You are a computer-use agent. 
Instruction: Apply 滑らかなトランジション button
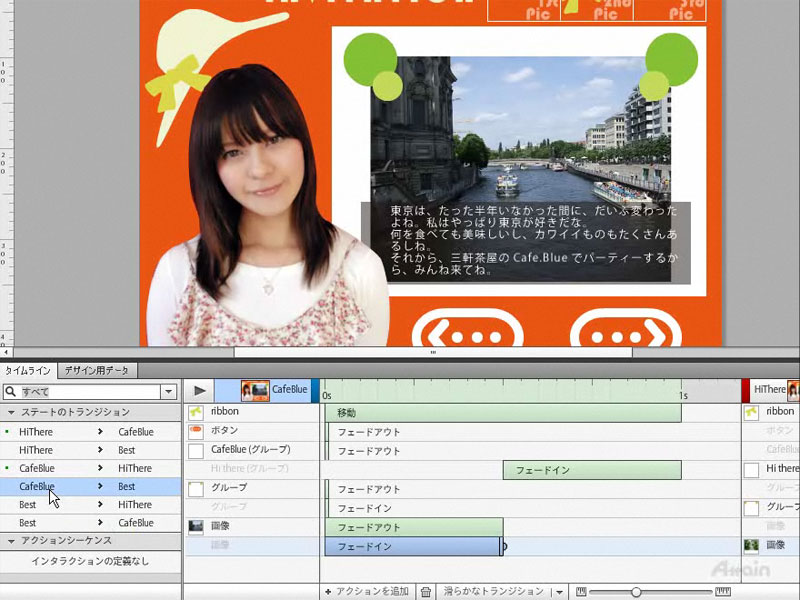[493, 592]
